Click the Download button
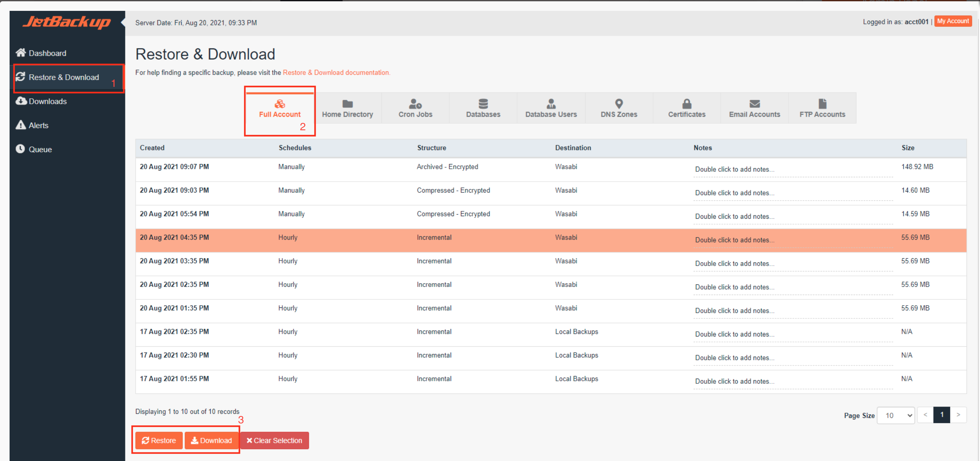The height and width of the screenshot is (461, 980). point(212,440)
